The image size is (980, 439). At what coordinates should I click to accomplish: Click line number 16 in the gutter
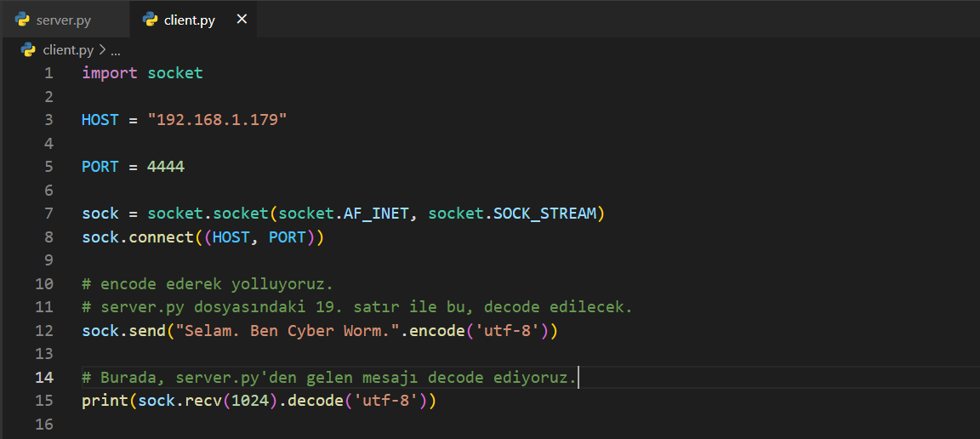(x=44, y=424)
